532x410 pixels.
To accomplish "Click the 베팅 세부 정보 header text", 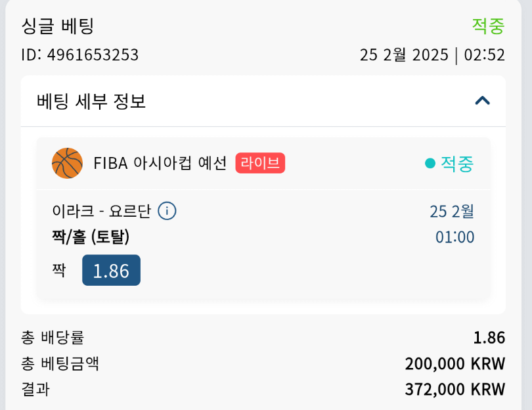I will click(91, 101).
